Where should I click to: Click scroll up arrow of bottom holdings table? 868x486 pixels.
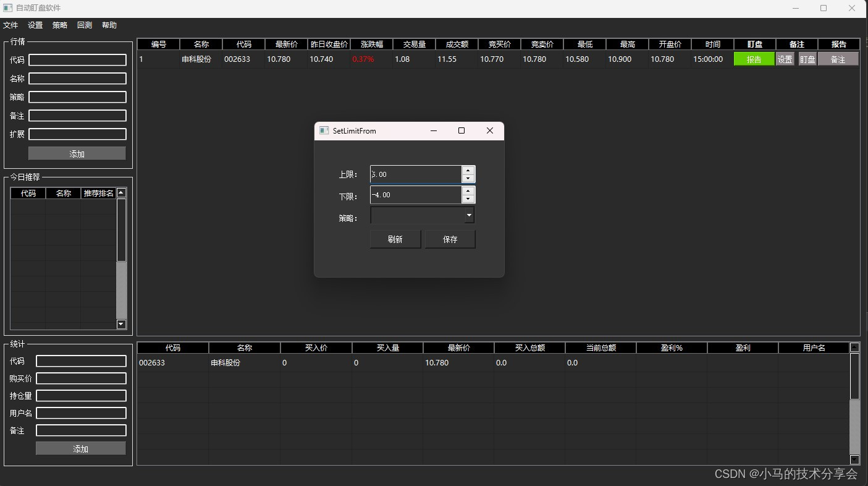point(855,347)
